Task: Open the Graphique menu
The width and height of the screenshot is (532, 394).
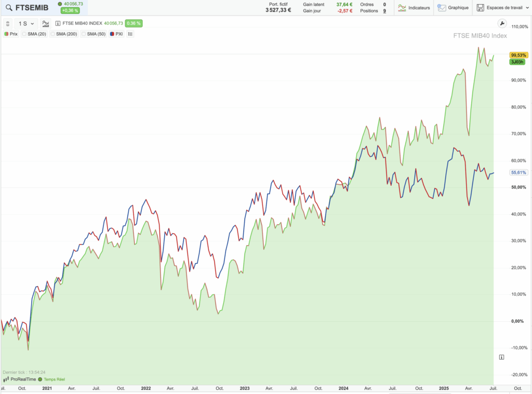Action: [453, 7]
